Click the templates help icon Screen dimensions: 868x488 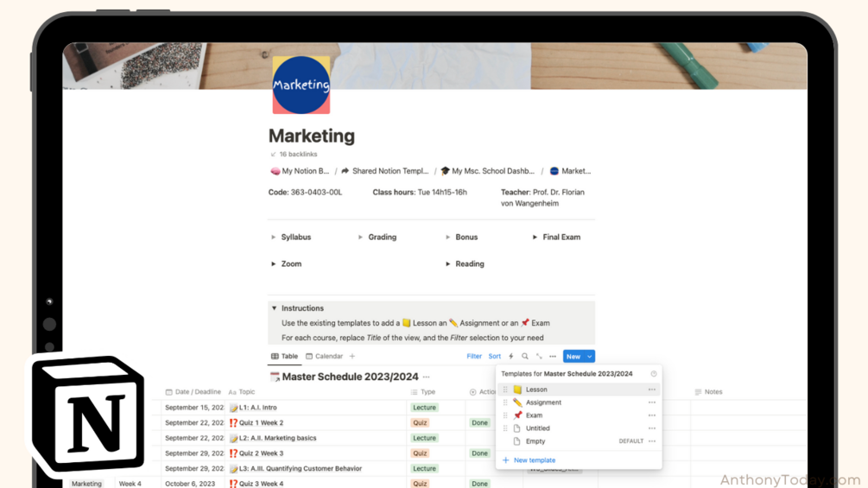tap(654, 374)
